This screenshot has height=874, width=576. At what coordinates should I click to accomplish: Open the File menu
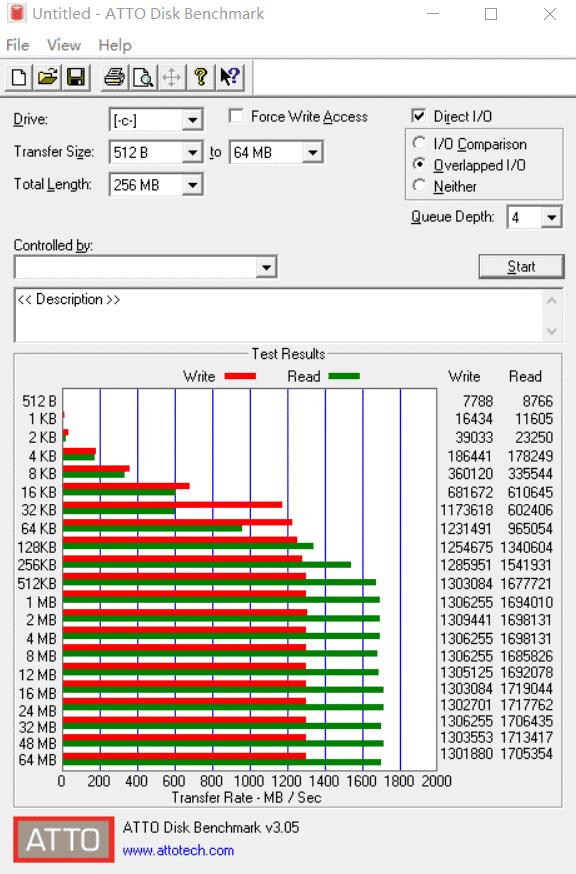17,45
